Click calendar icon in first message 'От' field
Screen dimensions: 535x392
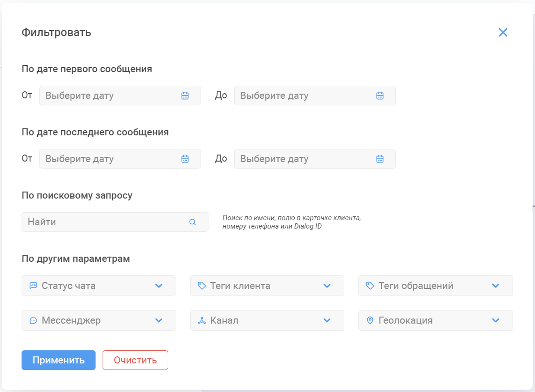pos(185,96)
